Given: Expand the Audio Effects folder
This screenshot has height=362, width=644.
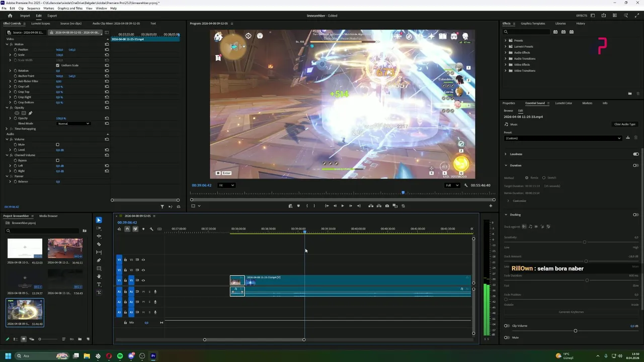Looking at the screenshot, I should pyautogui.click(x=506, y=52).
